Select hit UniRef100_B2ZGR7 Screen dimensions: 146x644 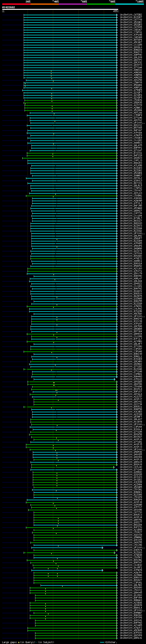point(131,17)
